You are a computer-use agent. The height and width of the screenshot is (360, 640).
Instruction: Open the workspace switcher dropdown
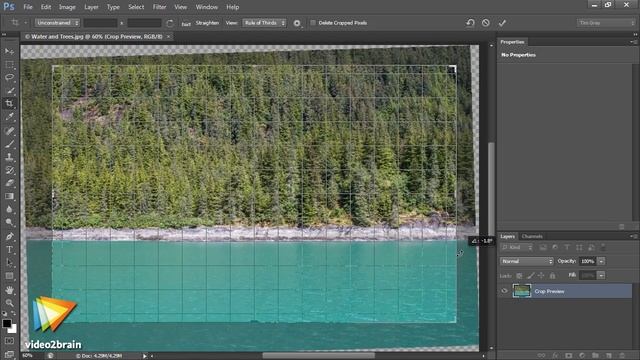(606, 23)
